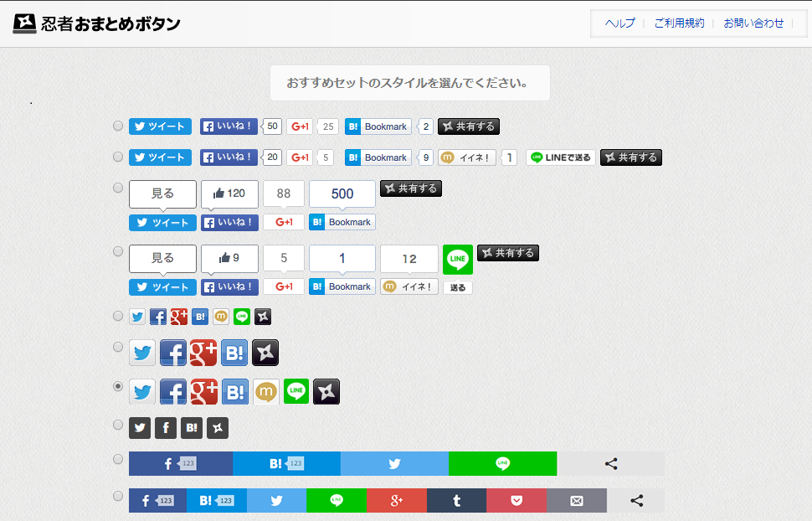Click the large LINE icon in selected row
Screen dimensions: 812x521
(296, 391)
